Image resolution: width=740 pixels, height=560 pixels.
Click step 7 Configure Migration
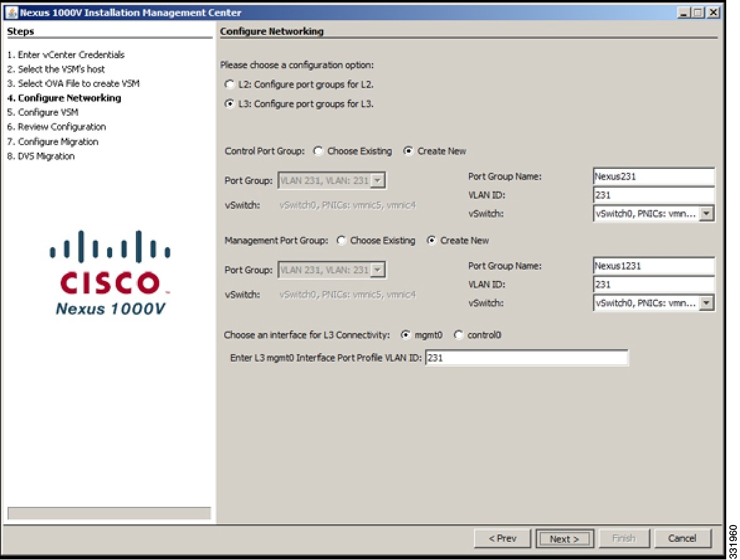53,141
